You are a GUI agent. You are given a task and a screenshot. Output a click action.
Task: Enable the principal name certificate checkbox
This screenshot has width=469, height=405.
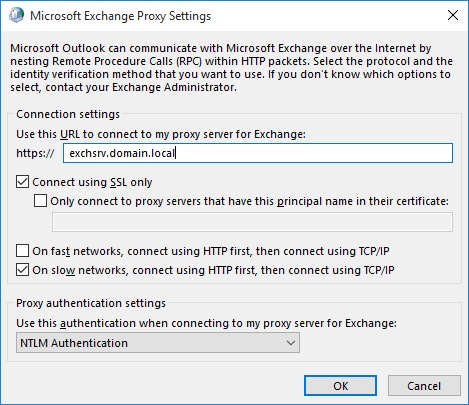pyautogui.click(x=40, y=201)
